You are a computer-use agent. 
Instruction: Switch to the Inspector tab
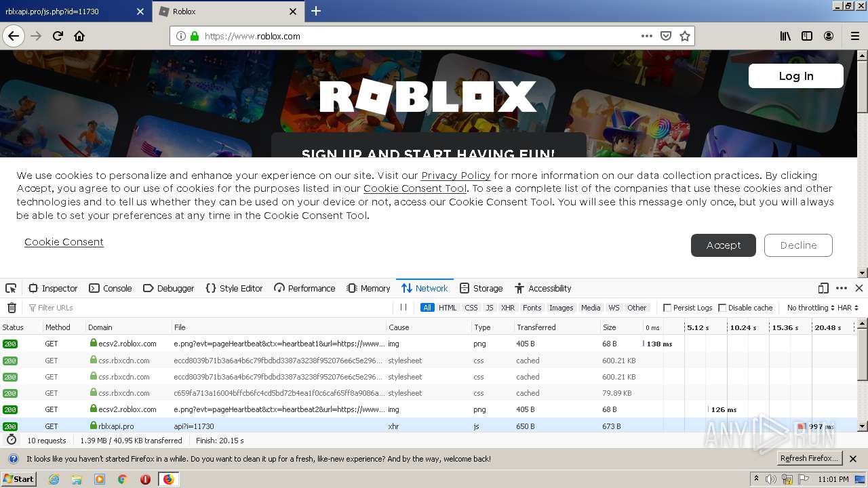coord(53,288)
